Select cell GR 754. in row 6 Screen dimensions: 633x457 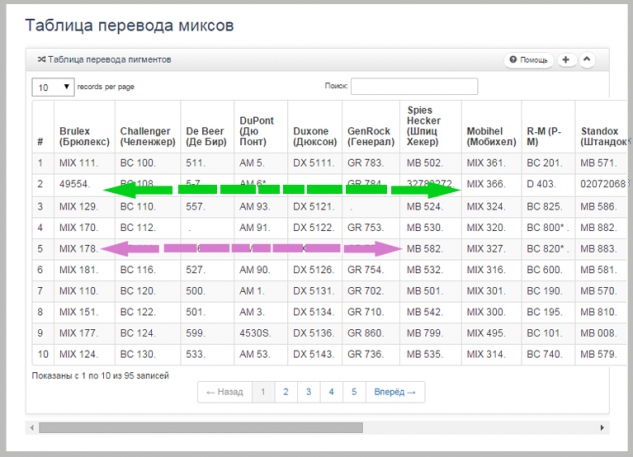click(371, 270)
